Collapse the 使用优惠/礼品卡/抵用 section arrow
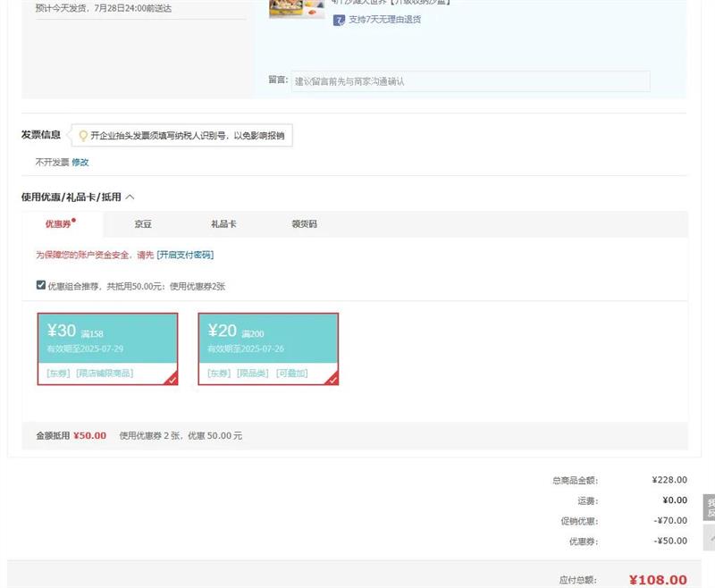The height and width of the screenshot is (588, 715). point(130,197)
